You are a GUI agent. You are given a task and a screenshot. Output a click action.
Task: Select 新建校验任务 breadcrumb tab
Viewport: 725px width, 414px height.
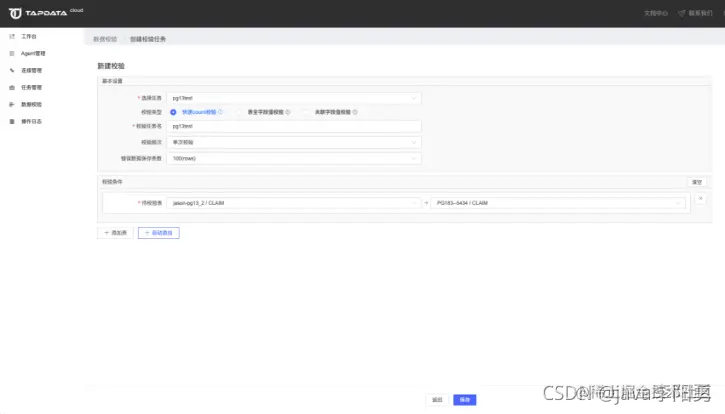pyautogui.click(x=148, y=39)
